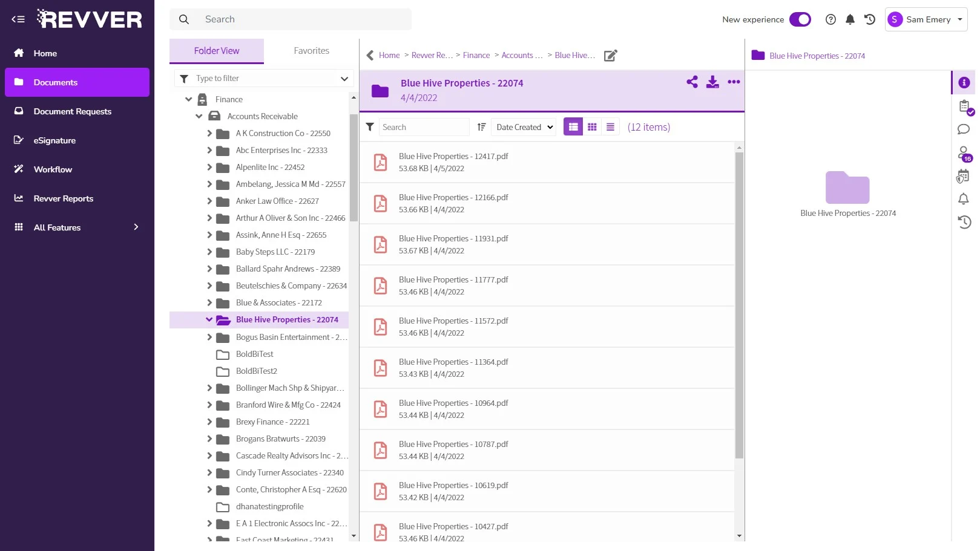Image resolution: width=980 pixels, height=551 pixels.
Task: Collapse the Finance tree node
Action: pos(188,99)
